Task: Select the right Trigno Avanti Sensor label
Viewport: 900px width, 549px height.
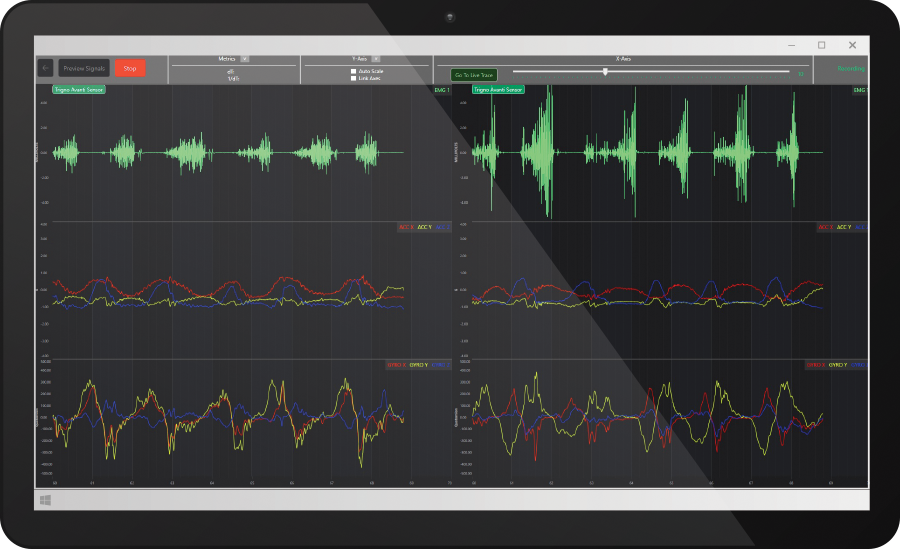Action: [x=498, y=90]
